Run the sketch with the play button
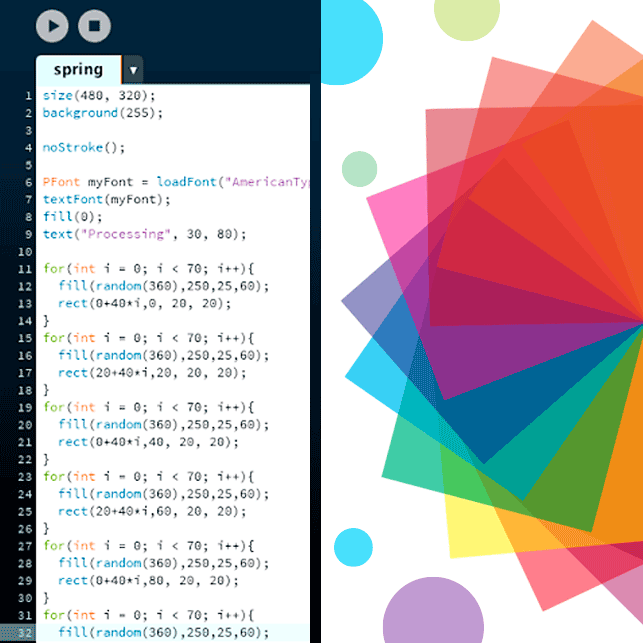 tap(52, 26)
